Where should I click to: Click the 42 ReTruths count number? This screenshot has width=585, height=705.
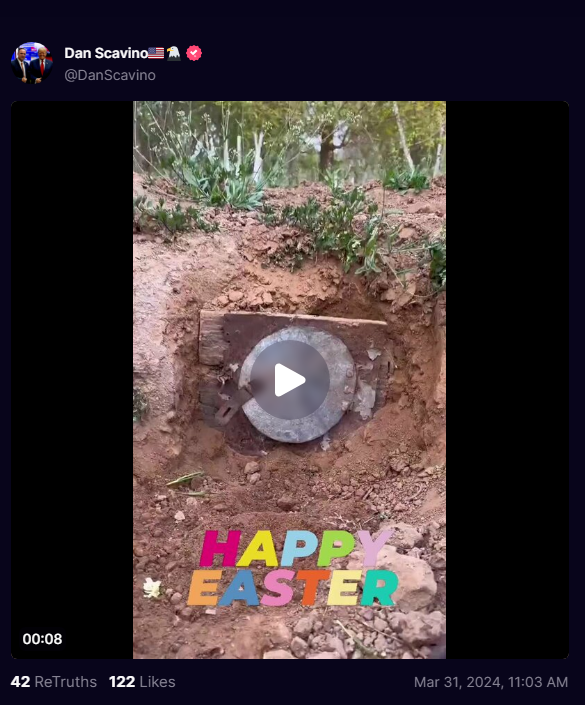click(20, 682)
